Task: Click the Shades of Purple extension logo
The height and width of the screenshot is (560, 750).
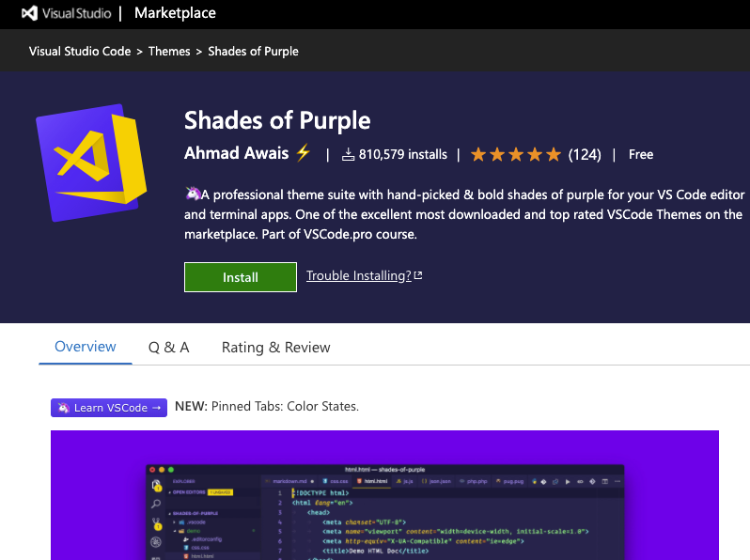Action: pyautogui.click(x=91, y=163)
